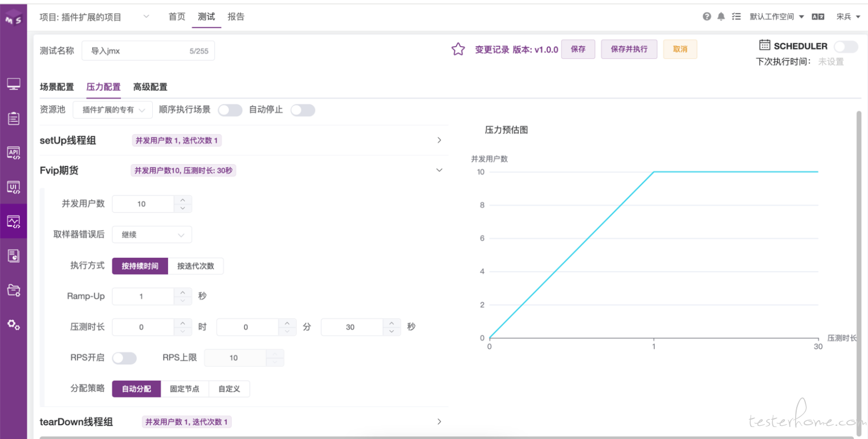Click the SCHEDULER calendar icon
This screenshot has width=868, height=439.
pos(765,46)
